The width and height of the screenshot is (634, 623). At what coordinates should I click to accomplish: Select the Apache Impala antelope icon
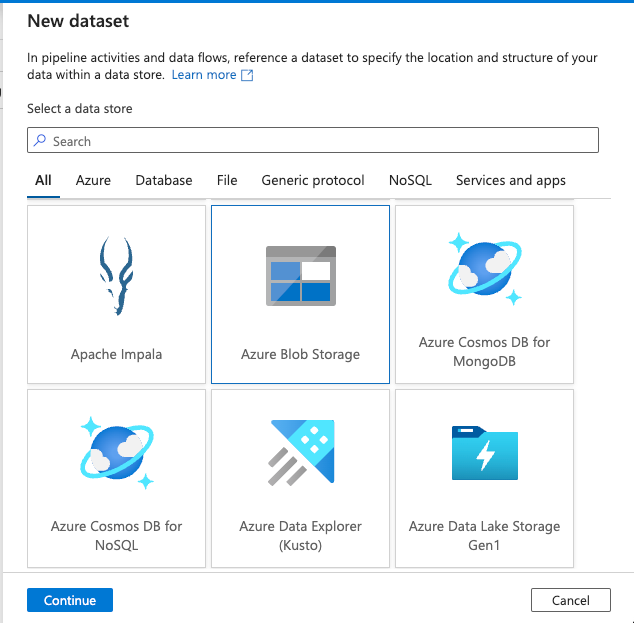[116, 275]
